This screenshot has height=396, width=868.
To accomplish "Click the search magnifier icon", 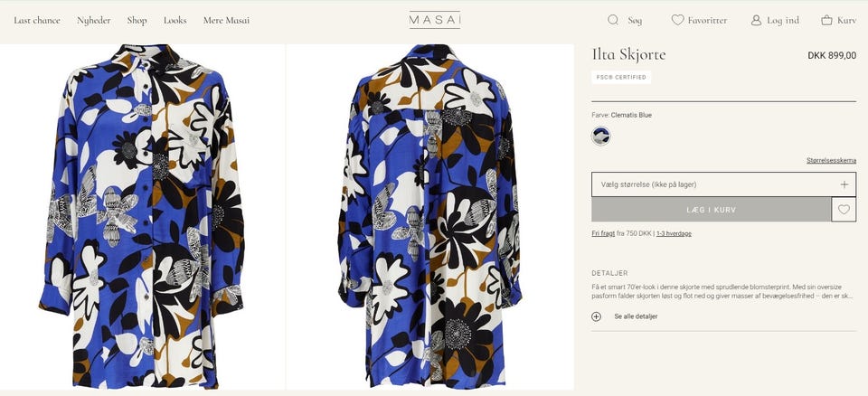I will pos(613,20).
